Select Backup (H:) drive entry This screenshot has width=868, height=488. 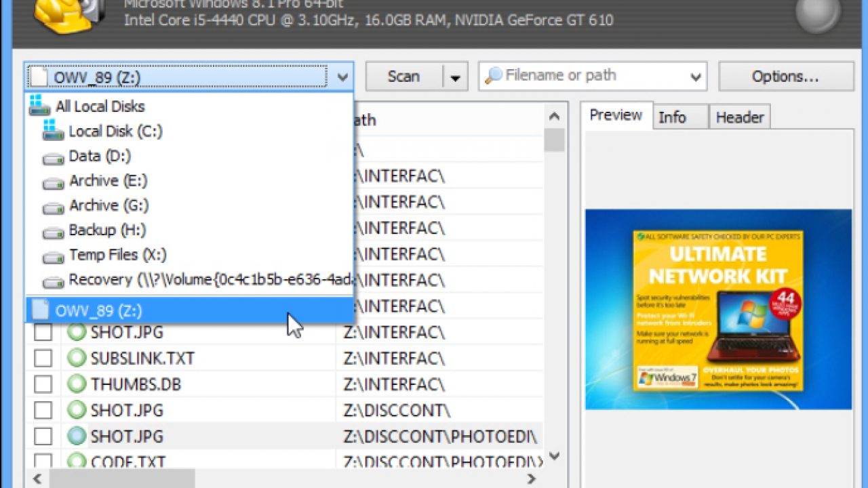[x=189, y=230]
